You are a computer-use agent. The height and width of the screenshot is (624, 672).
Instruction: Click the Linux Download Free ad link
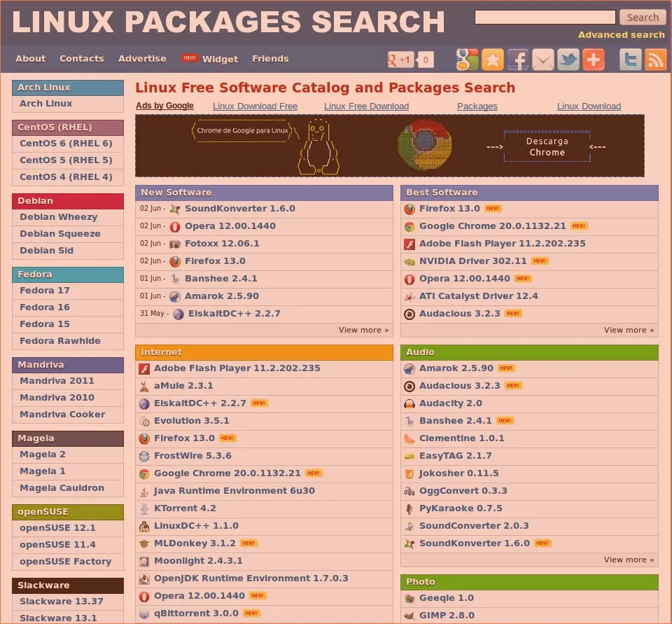(x=255, y=106)
